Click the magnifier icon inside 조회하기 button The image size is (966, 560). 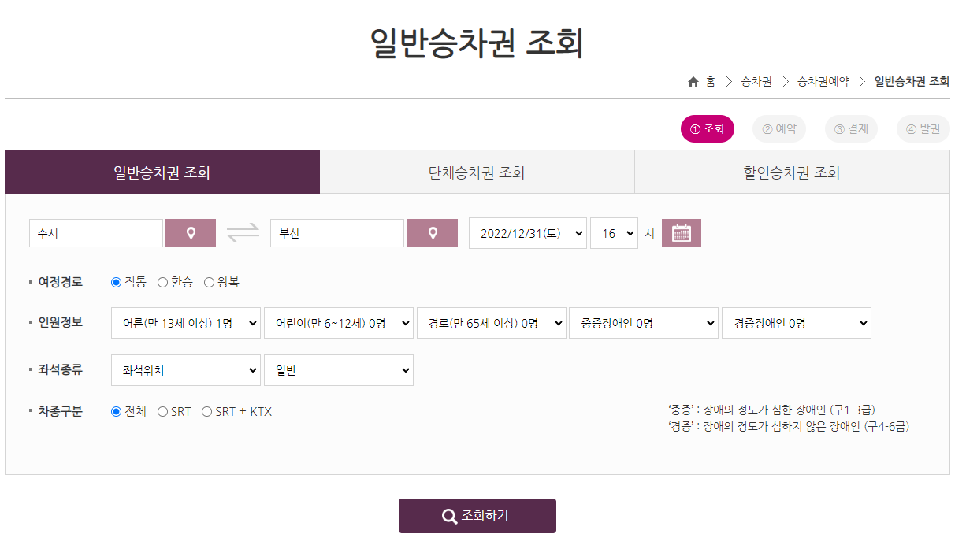[450, 516]
